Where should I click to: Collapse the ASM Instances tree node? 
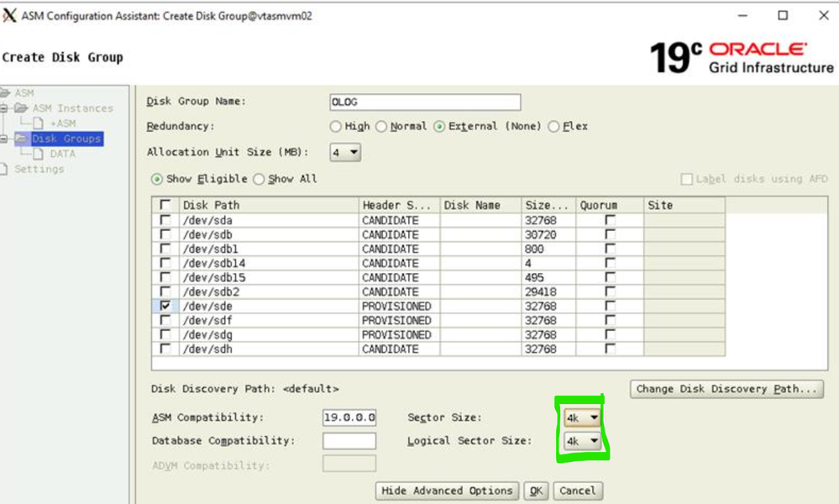click(x=3, y=108)
